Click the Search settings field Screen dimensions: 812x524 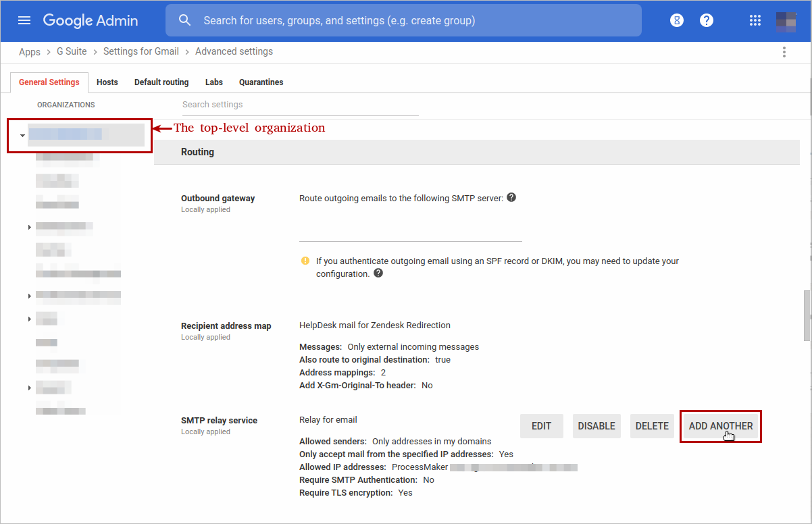pos(300,105)
